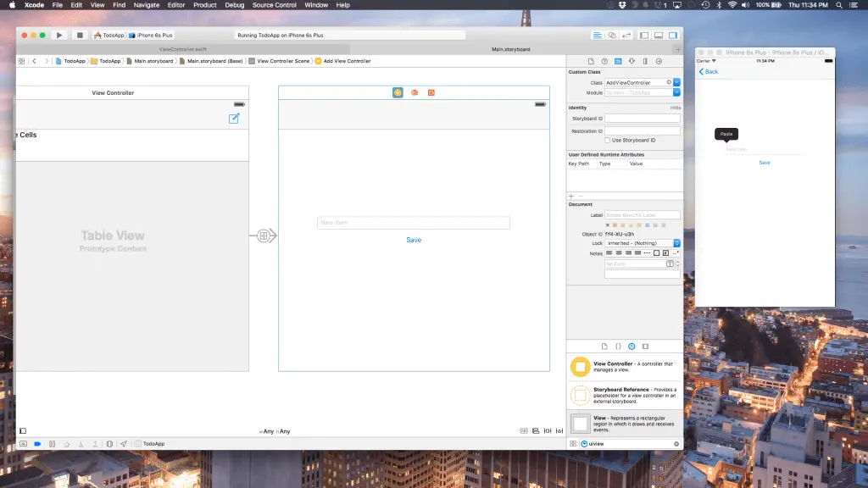Open the Xcode menu
This screenshot has width=868, height=488.
click(x=34, y=5)
